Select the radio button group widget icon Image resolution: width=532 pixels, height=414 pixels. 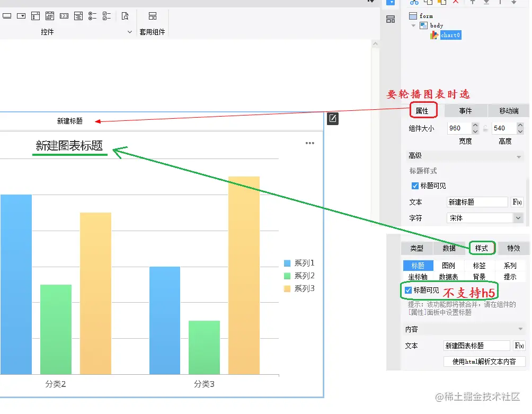click(x=92, y=16)
